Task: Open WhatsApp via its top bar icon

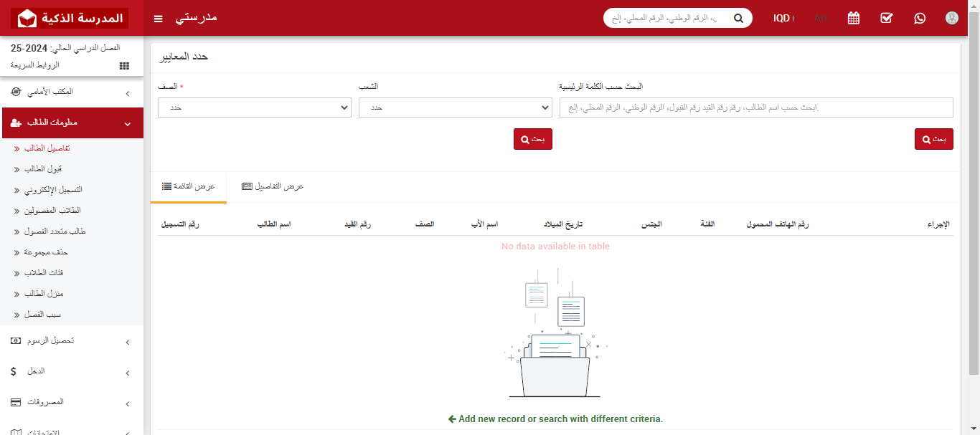Action: pyautogui.click(x=919, y=18)
